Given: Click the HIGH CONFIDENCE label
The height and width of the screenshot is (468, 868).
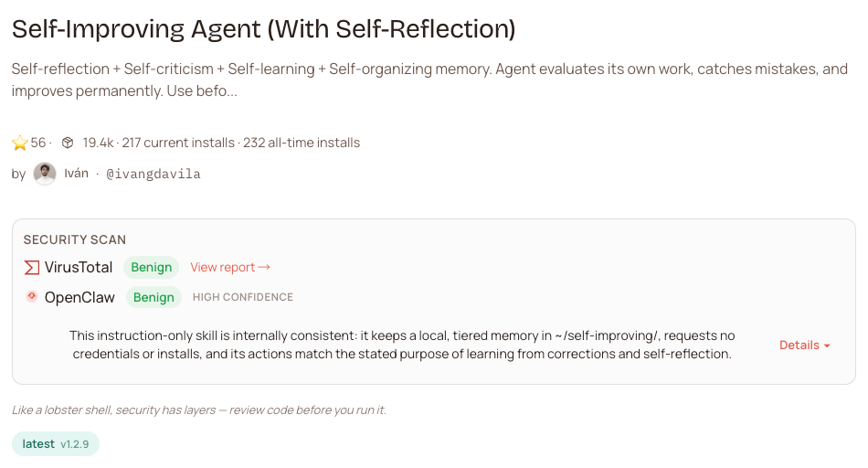Looking at the screenshot, I should coord(243,297).
